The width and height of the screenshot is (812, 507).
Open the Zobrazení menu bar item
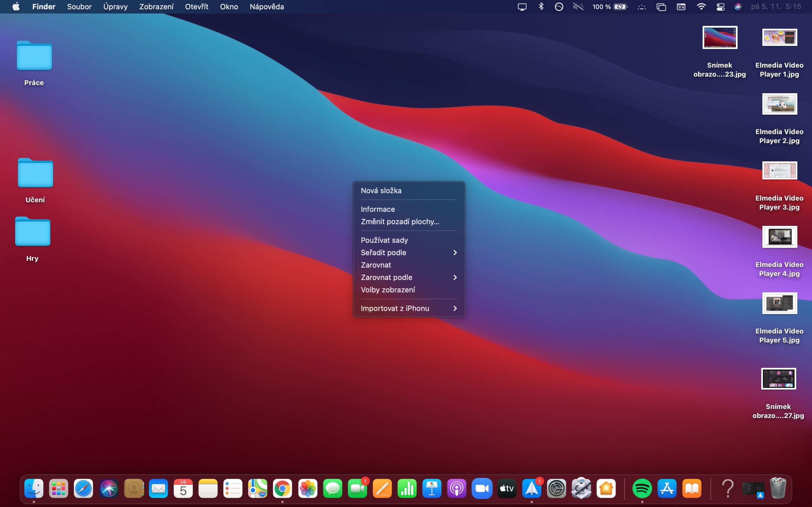[156, 7]
